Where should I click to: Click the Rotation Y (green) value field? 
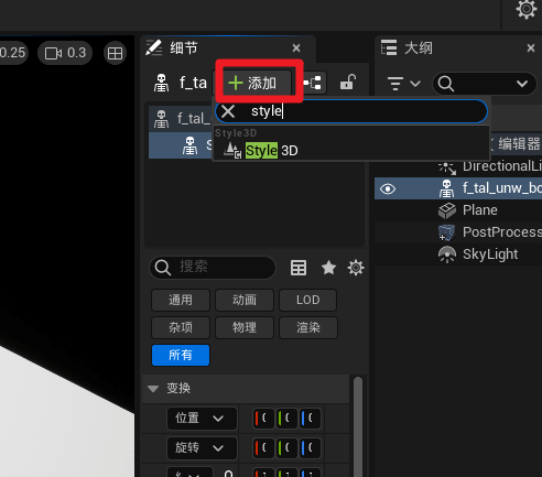pyautogui.click(x=287, y=448)
